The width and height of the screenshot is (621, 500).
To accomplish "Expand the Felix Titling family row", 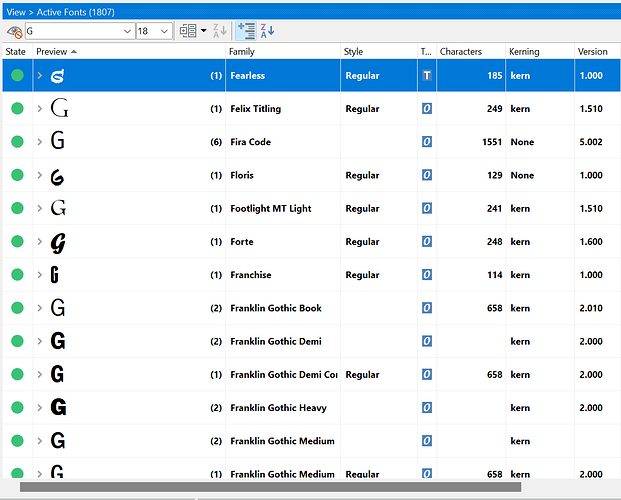I will click(x=40, y=109).
